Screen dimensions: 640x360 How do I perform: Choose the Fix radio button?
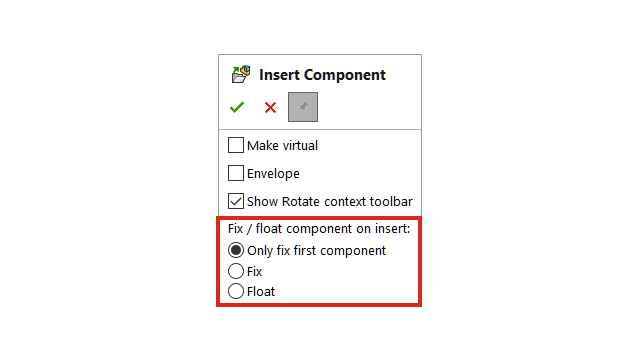[x=236, y=271]
